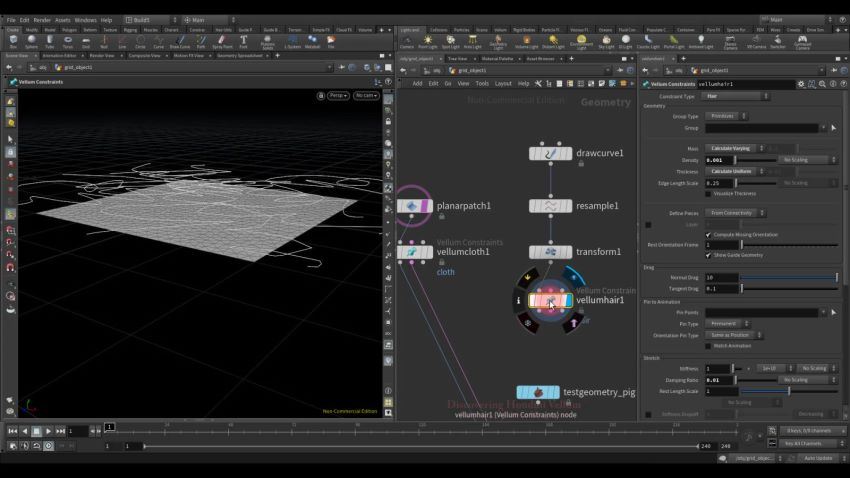850x478 pixels.
Task: Select the resample1 node
Action: 550,206
